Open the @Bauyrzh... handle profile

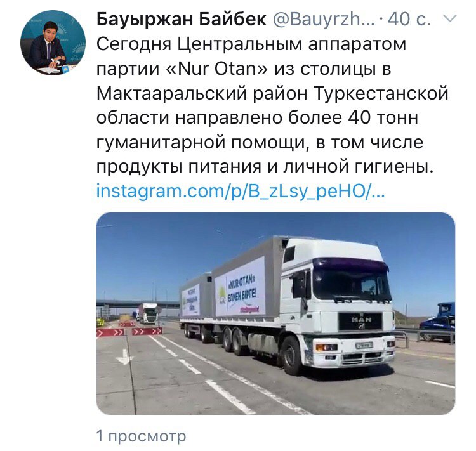tap(324, 20)
